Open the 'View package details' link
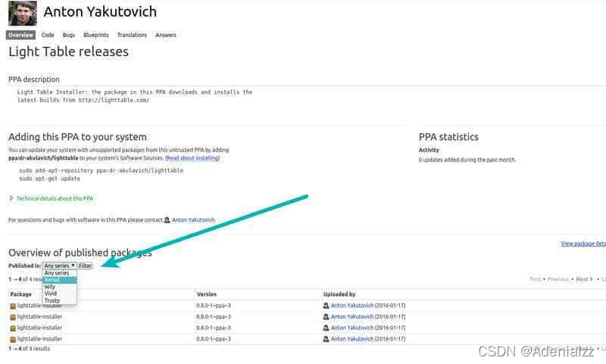 tap(583, 244)
